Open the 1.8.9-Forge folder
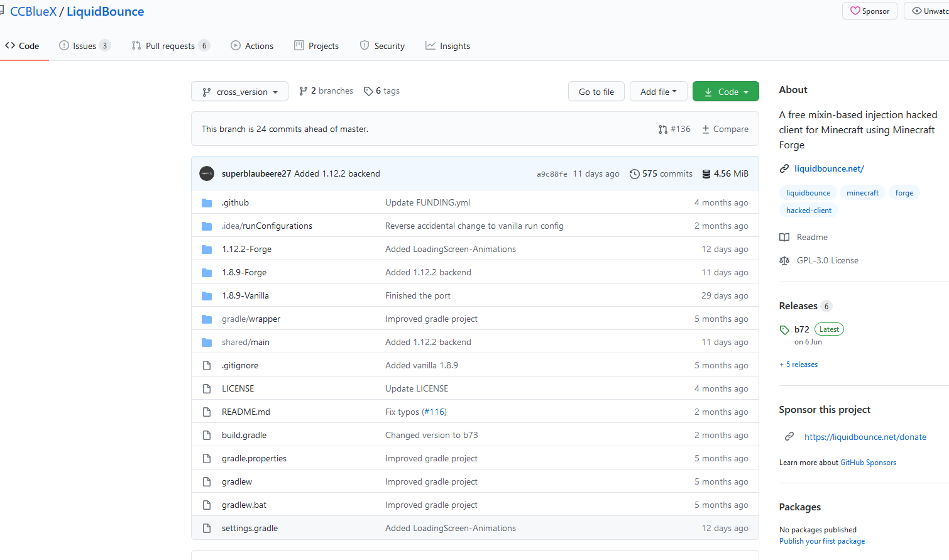 pyautogui.click(x=244, y=272)
